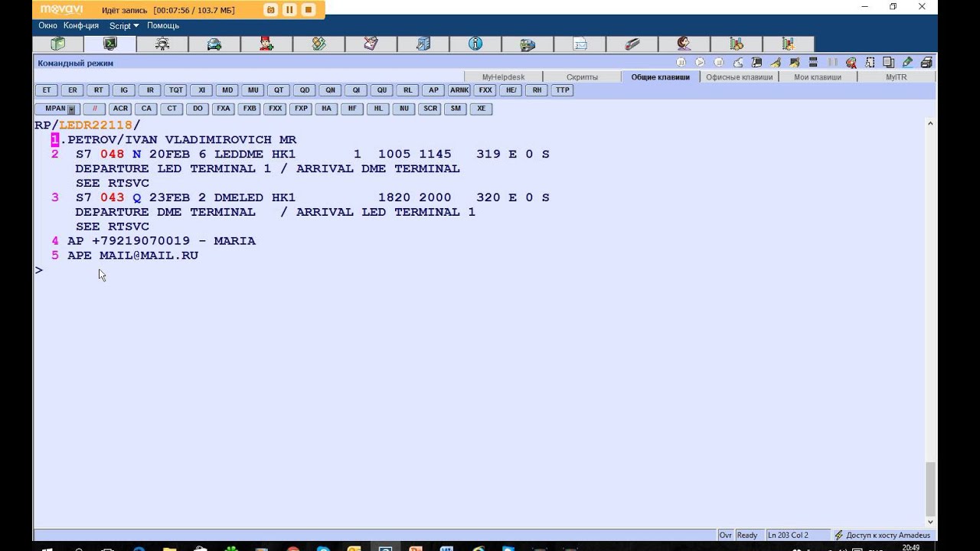Open the money fares module icon
The height and width of the screenshot is (551, 980).
point(318,44)
